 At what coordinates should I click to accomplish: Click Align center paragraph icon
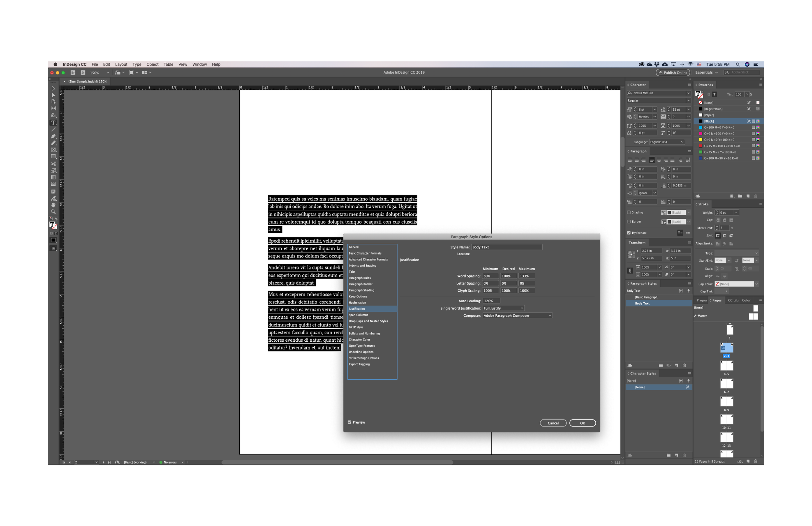[637, 160]
